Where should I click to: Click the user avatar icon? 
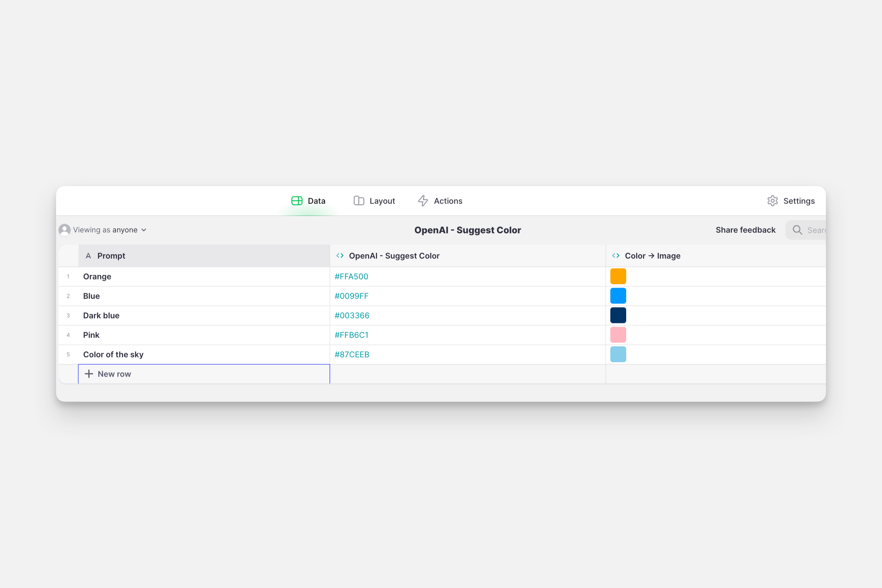(x=64, y=230)
